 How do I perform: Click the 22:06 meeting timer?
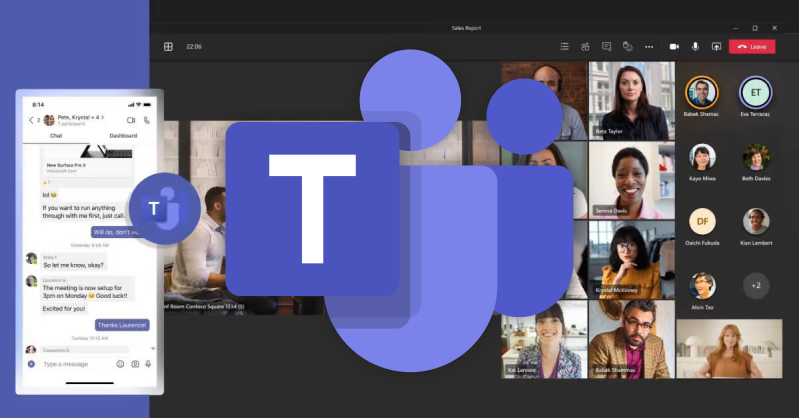coord(194,46)
